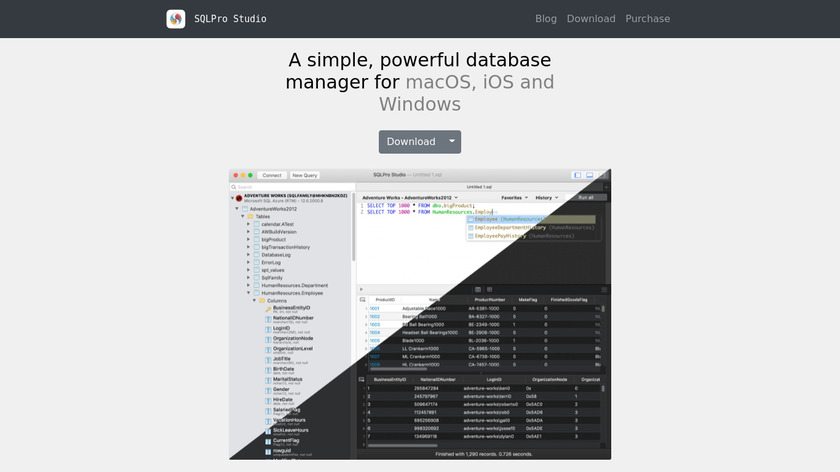Screen dimensions: 840x472
Task: Click New Query in the app screenshot toolbar
Action: pos(304,175)
